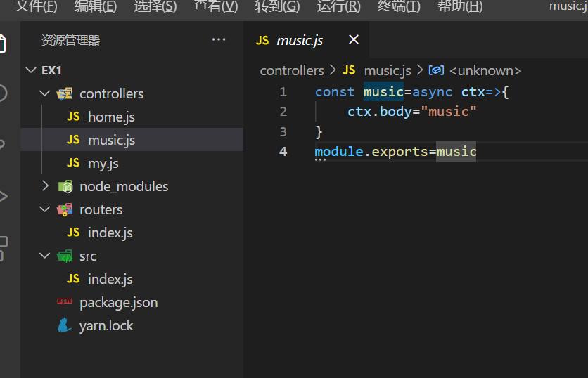Click line number 1 in the gutter

tap(283, 92)
